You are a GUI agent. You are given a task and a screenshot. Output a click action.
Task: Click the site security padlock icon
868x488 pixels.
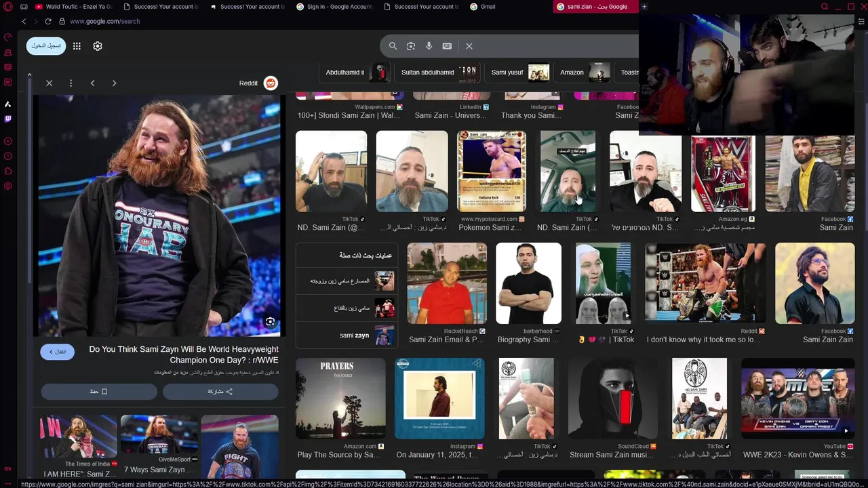click(x=62, y=21)
